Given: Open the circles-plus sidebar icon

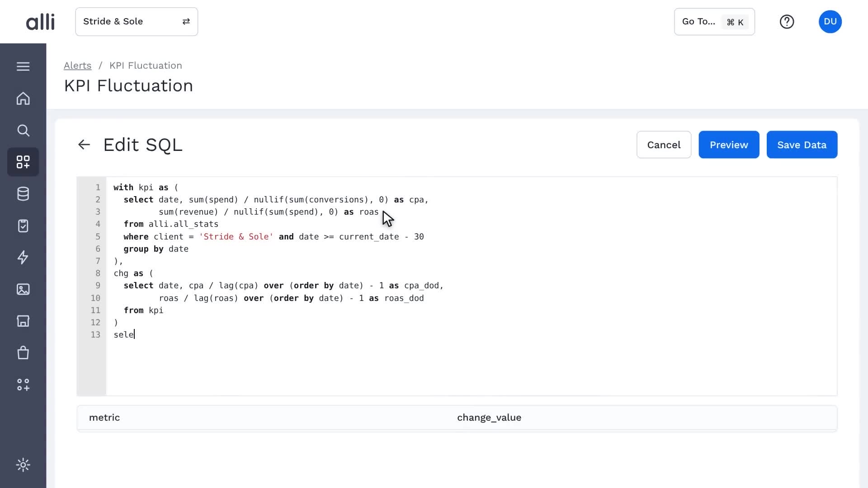Looking at the screenshot, I should 23,385.
